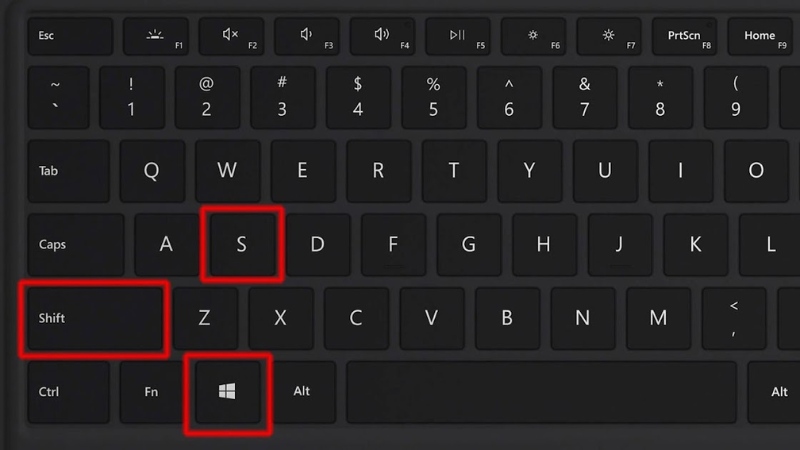Click the keyboard backlight F1 key
The height and width of the screenshot is (450, 800).
(x=156, y=36)
